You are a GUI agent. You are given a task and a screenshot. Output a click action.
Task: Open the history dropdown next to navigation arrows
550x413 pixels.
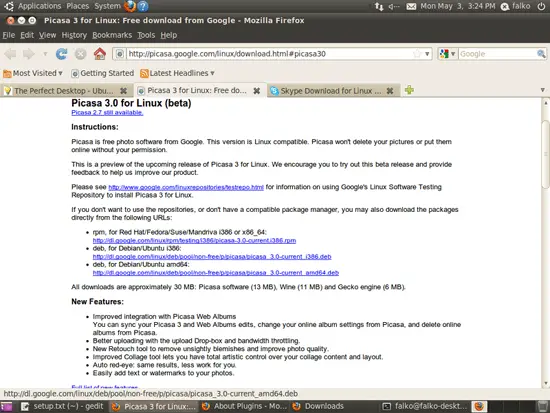pyautogui.click(x=45, y=54)
